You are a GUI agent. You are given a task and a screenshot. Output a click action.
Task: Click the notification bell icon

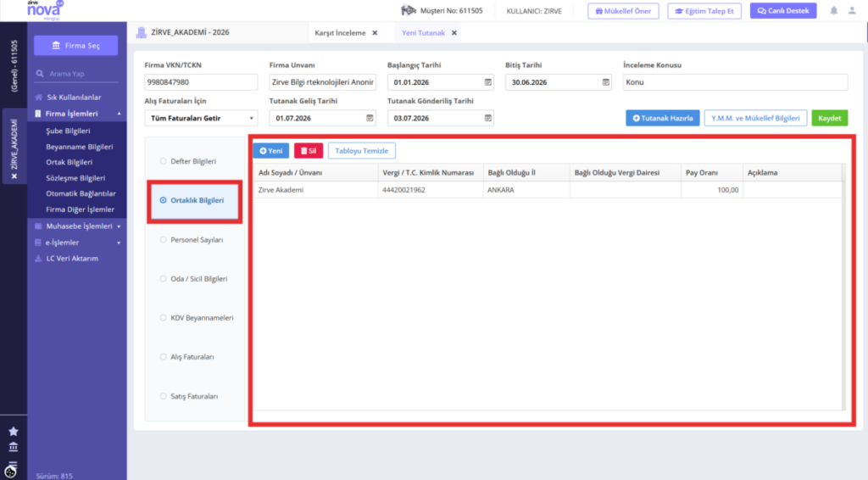(834, 10)
